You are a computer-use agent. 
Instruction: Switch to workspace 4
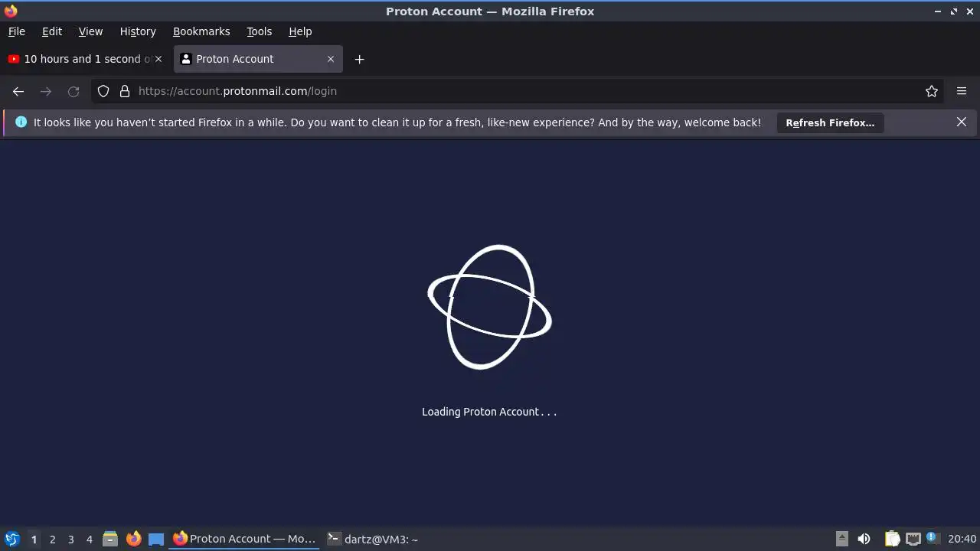(x=89, y=540)
